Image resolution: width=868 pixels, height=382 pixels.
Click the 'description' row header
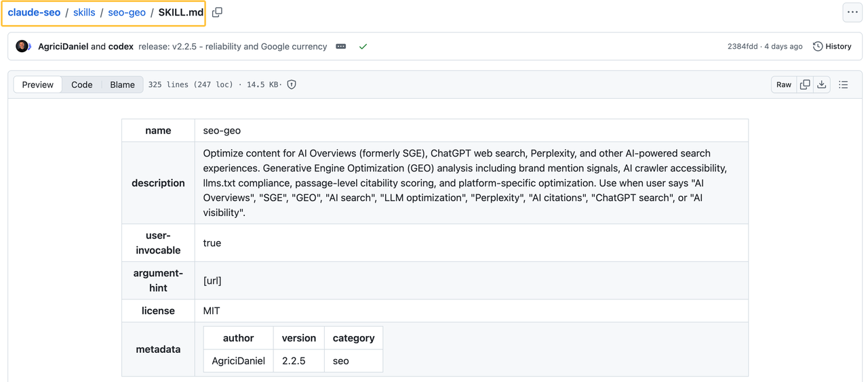(158, 183)
